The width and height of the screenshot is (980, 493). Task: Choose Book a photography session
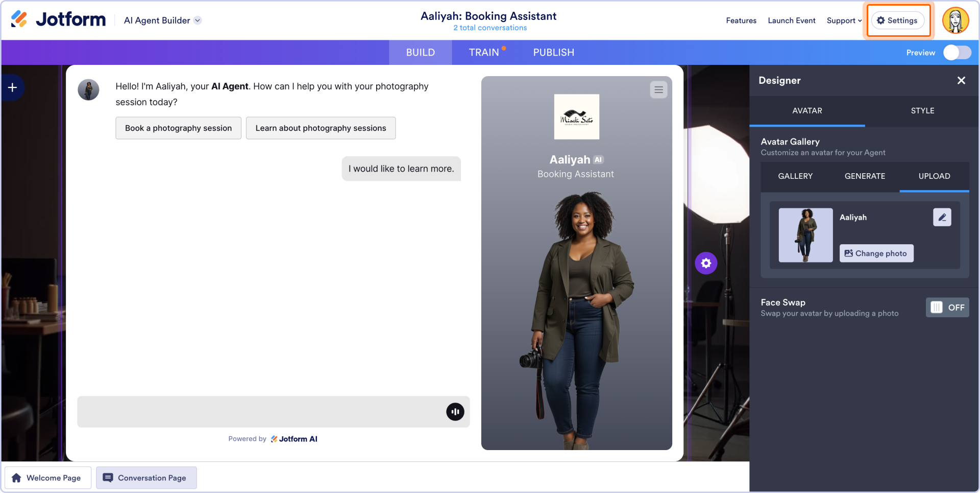click(x=178, y=128)
